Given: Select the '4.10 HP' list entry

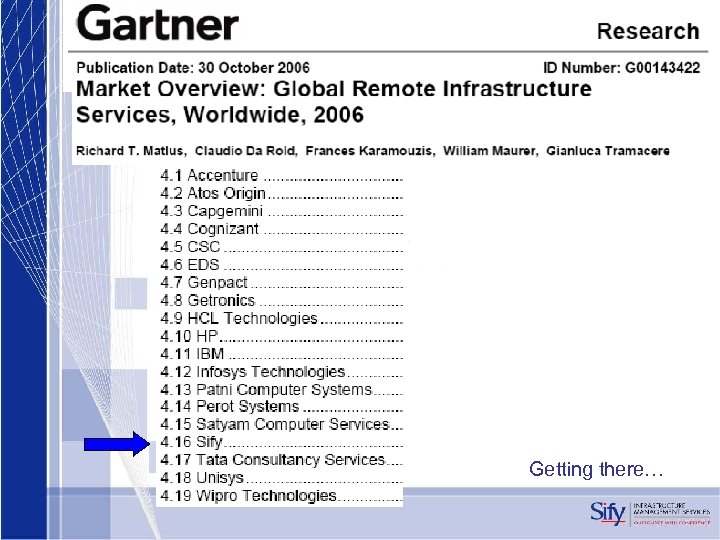Looking at the screenshot, I should pyautogui.click(x=281, y=336).
